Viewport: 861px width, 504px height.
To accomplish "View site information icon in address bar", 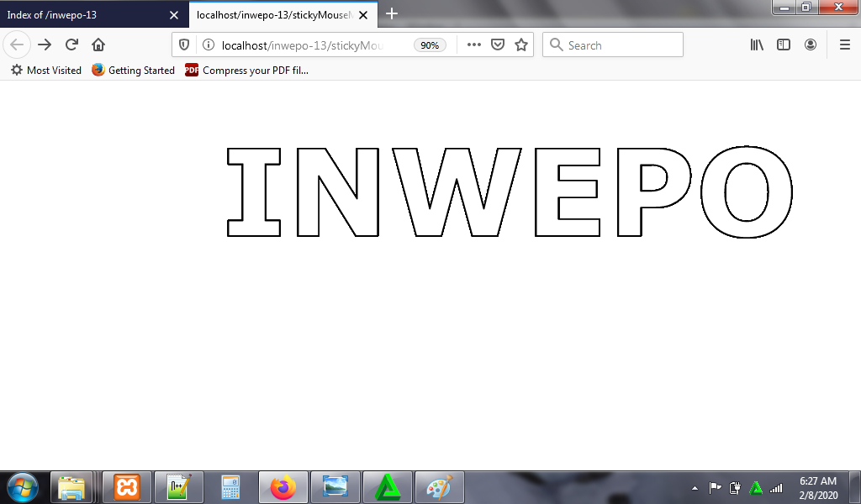I will coord(209,45).
